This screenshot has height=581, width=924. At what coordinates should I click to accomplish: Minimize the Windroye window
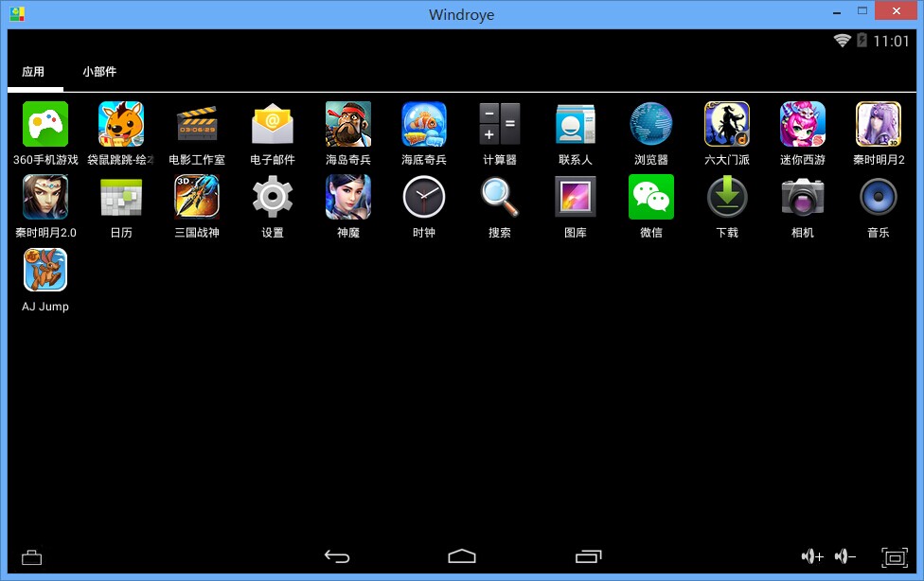click(836, 11)
